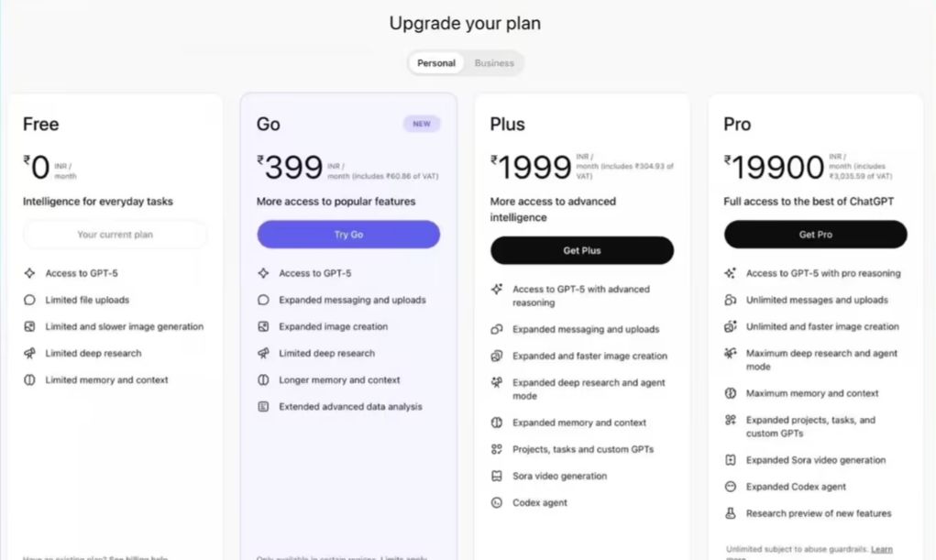Click the Get Pro button

[x=815, y=235]
